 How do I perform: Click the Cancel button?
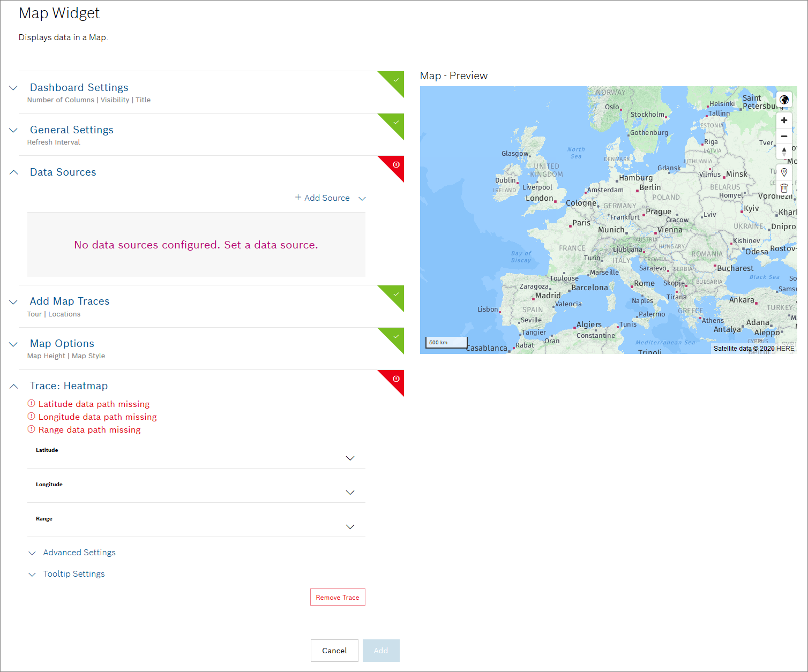pyautogui.click(x=334, y=651)
